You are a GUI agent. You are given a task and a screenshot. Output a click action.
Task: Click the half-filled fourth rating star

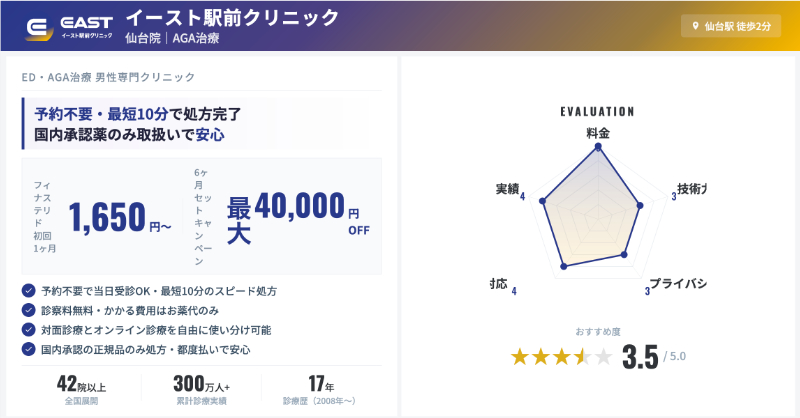tap(582, 356)
